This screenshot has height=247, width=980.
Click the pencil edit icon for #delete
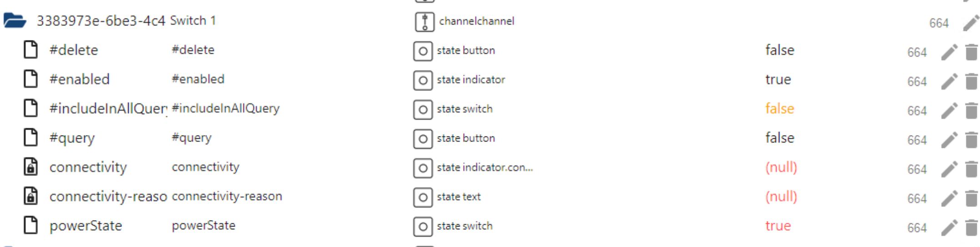point(949,52)
